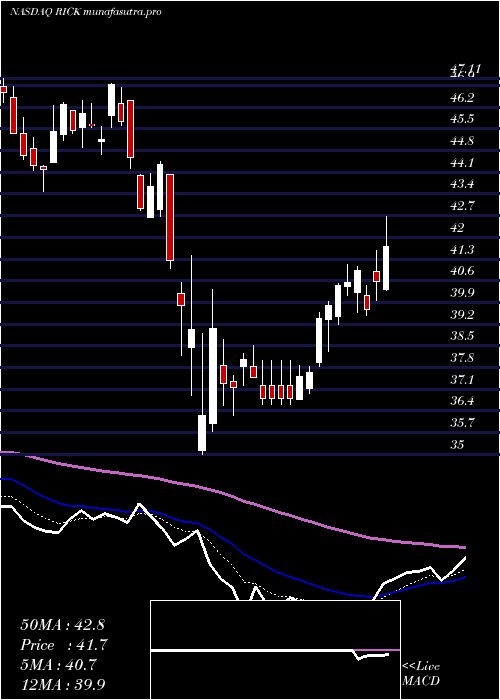Click the 44.8 price axis label

[462, 141]
